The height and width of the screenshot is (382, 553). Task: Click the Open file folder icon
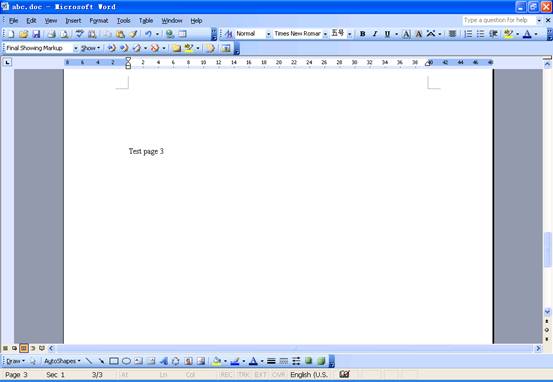coord(23,34)
